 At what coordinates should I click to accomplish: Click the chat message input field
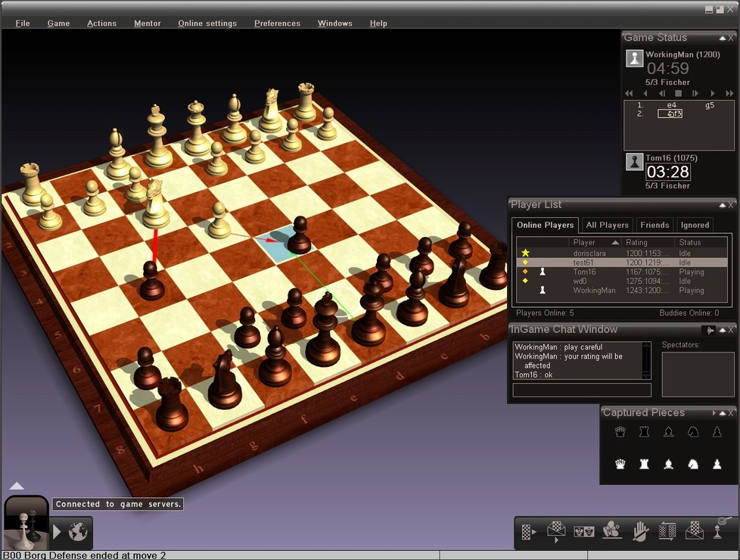point(581,390)
